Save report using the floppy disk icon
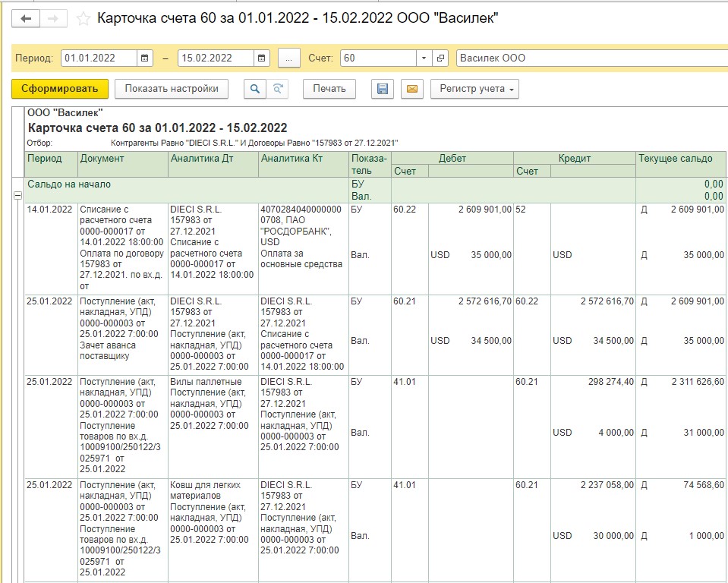728x583 pixels. coord(383,89)
